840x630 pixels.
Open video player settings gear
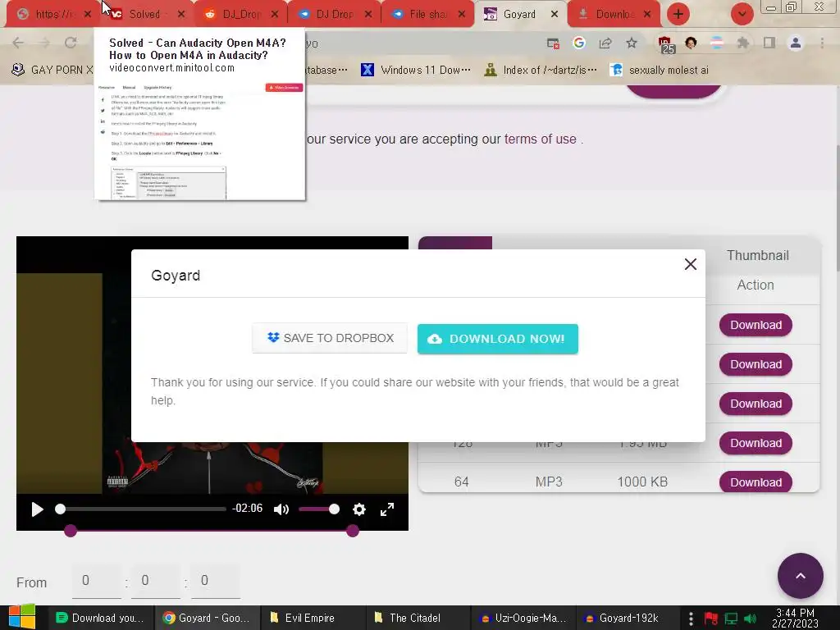[359, 509]
